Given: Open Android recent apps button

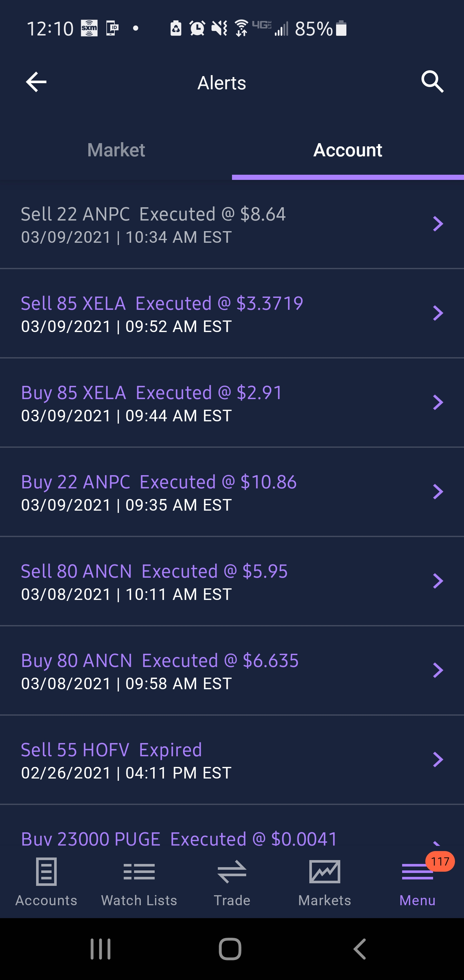Looking at the screenshot, I should tap(101, 949).
